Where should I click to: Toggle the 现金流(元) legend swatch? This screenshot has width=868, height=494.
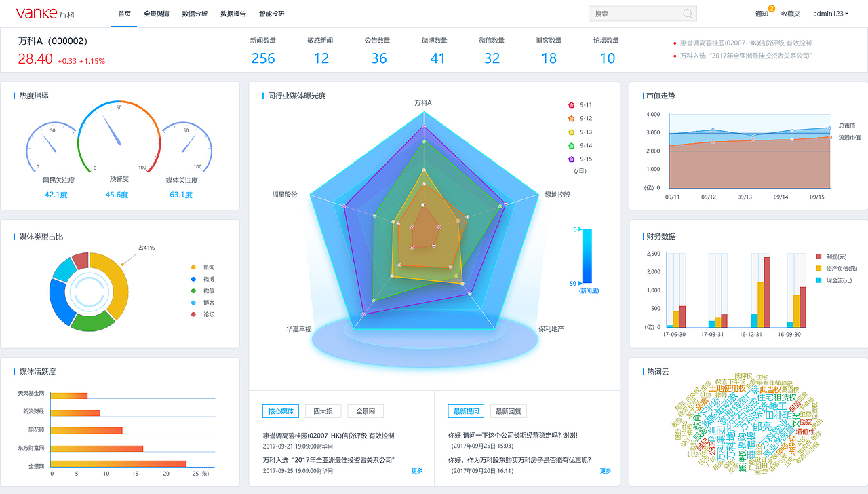pos(819,280)
